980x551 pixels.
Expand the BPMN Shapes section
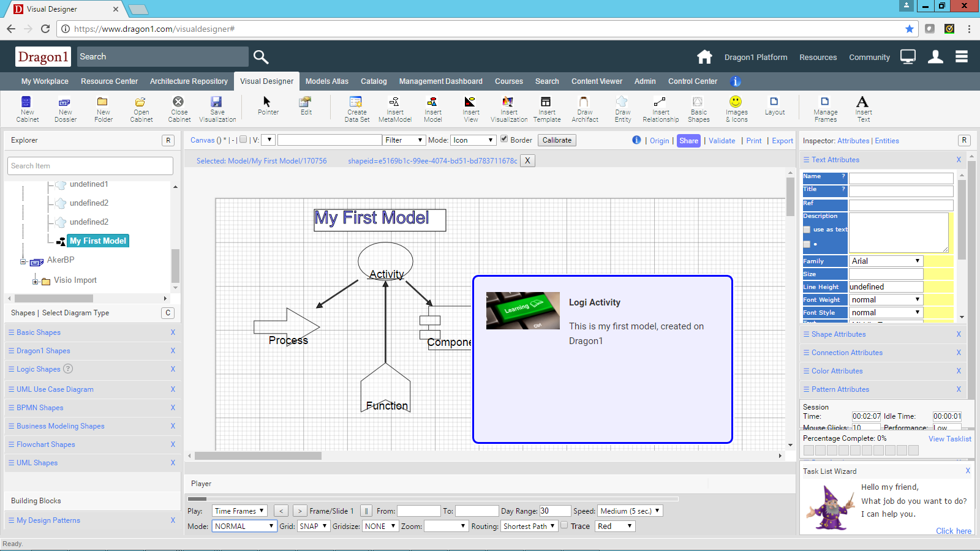coord(92,408)
